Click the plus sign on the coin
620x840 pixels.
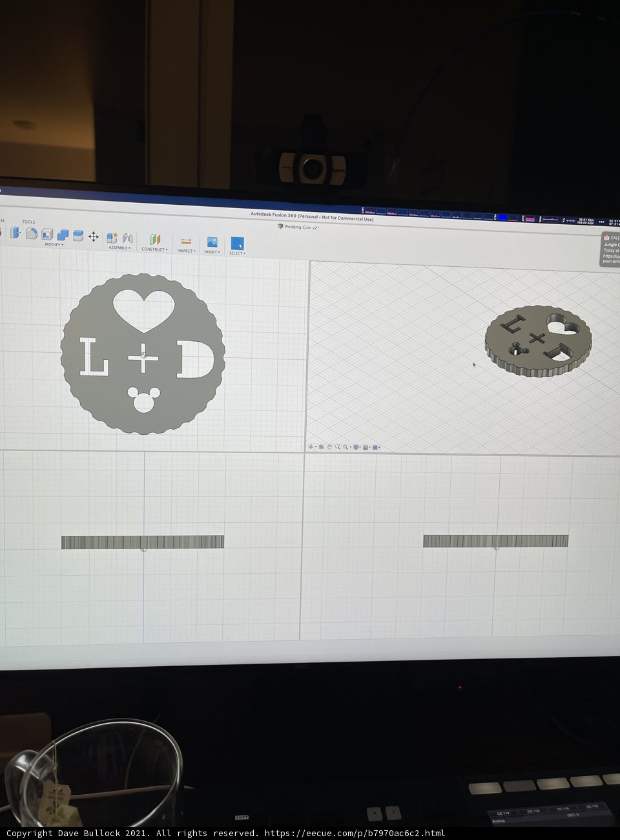[143, 357]
